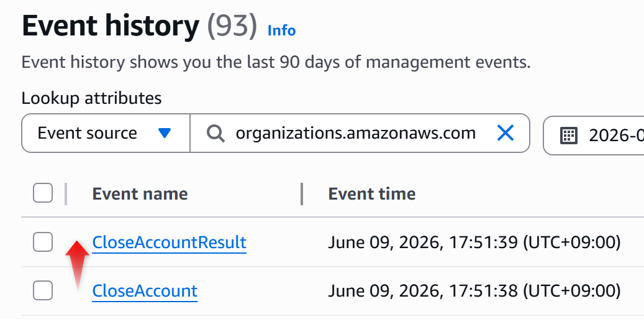644x319 pixels.
Task: Expand the Event source attribute dropdown
Action: [x=106, y=133]
